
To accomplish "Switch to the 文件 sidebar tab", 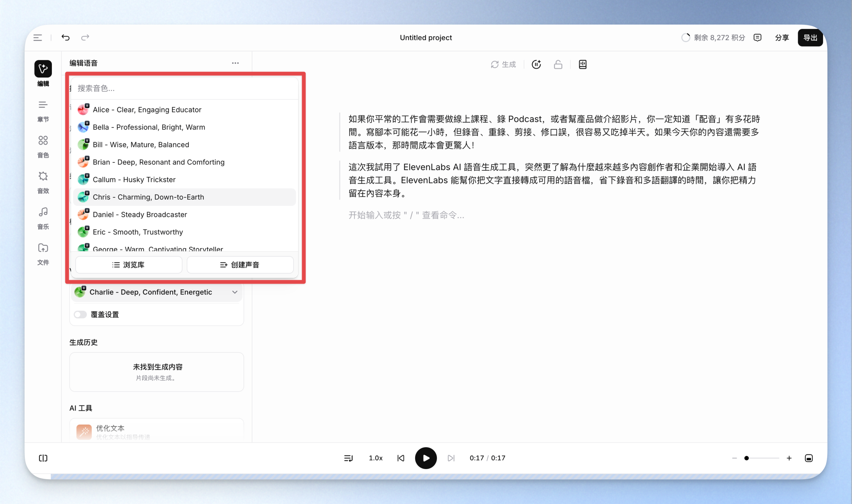I will pyautogui.click(x=43, y=254).
